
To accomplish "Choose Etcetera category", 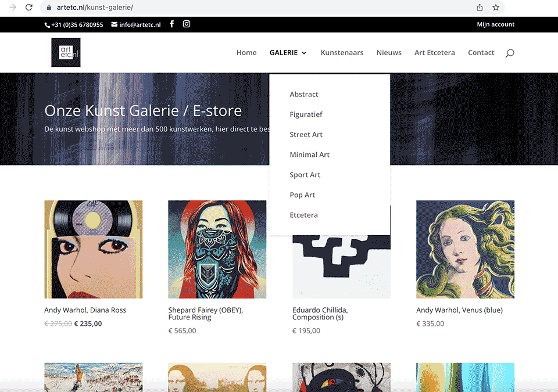I will tap(303, 215).
